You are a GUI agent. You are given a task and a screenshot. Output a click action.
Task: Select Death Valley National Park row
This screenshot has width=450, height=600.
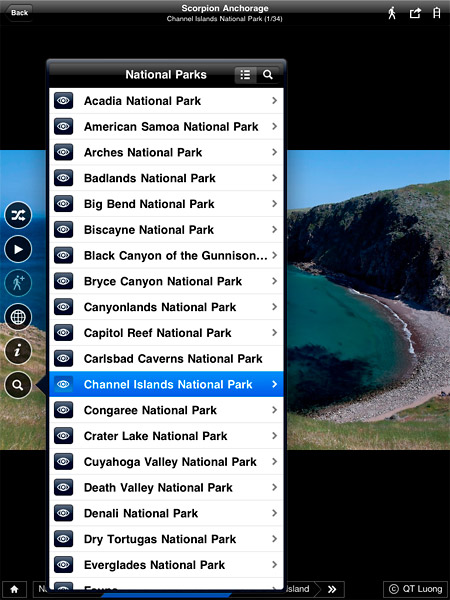[166, 487]
